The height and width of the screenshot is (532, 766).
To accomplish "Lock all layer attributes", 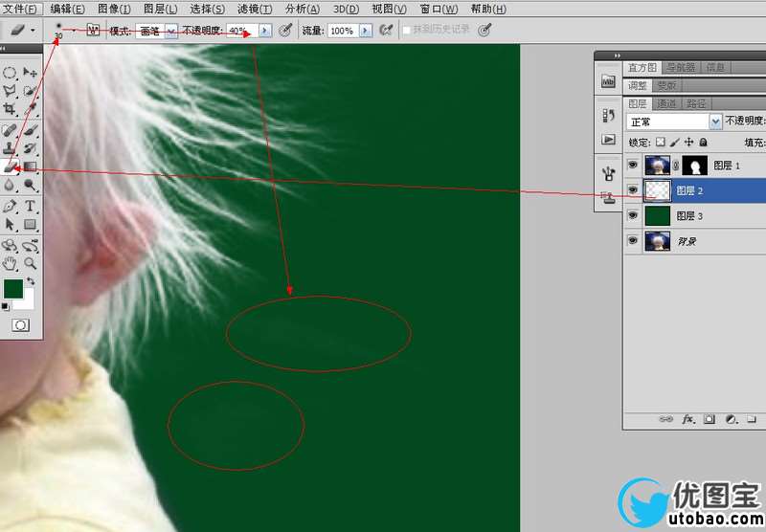I will (703, 142).
